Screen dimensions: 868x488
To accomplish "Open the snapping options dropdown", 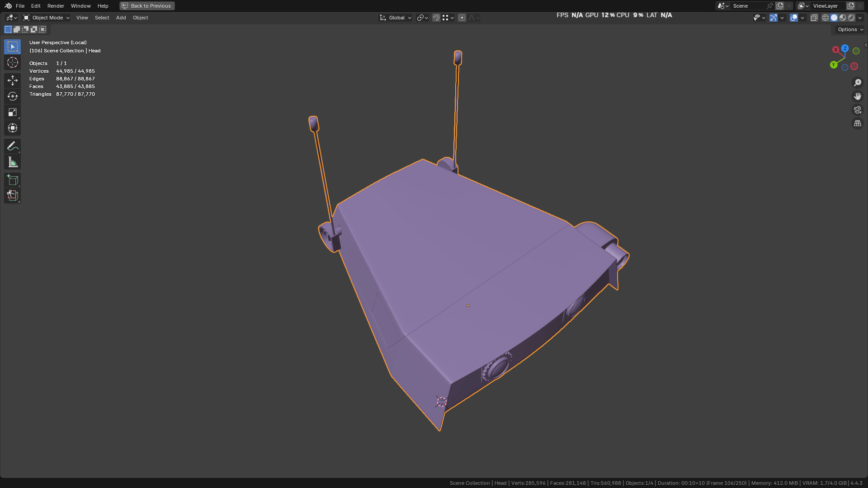I will (448, 18).
